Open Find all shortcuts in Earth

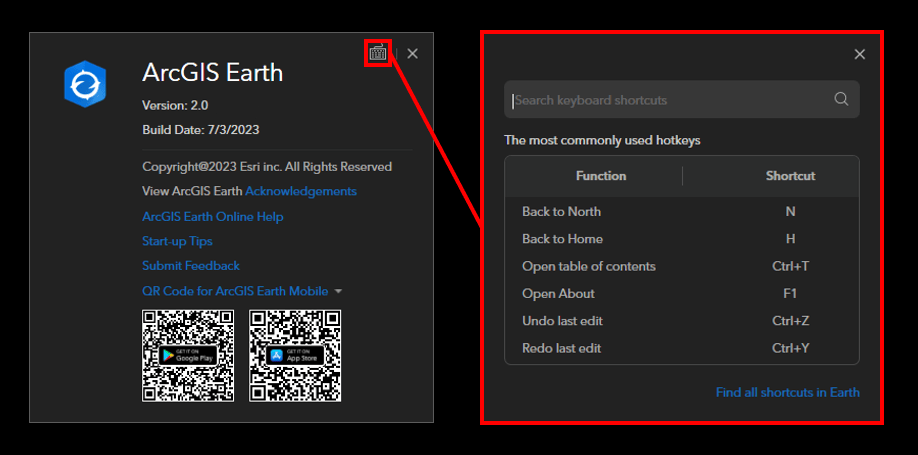pos(787,392)
